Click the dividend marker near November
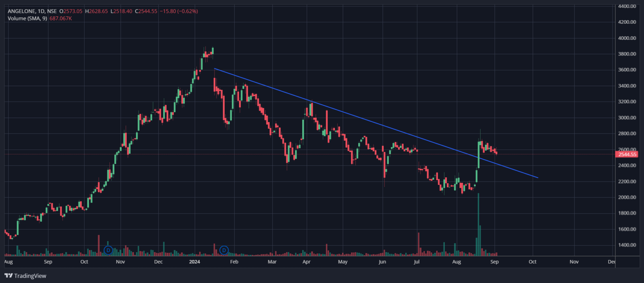The image size is (644, 283). point(108,250)
